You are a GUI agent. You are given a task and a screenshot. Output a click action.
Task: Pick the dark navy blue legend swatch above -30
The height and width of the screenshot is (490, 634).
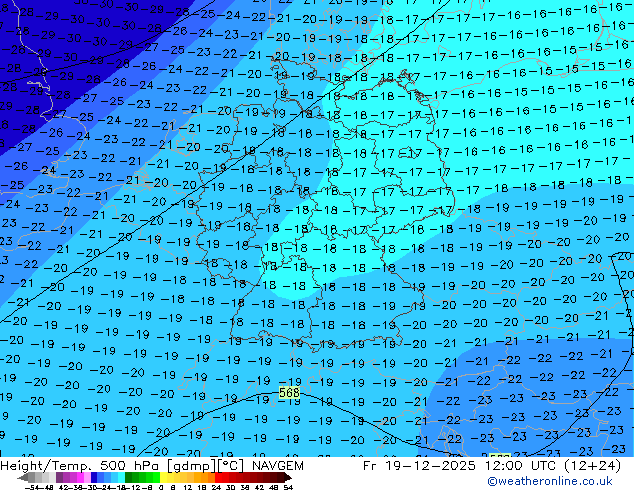point(94,477)
